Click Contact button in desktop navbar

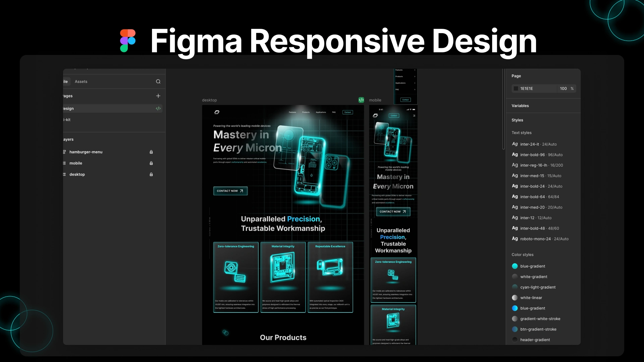pos(347,112)
